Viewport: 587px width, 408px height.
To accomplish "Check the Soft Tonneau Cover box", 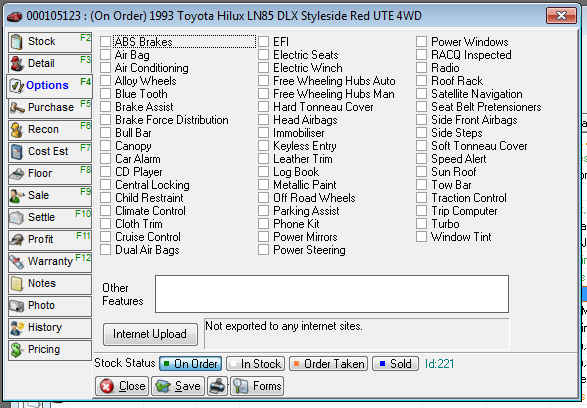I will [x=422, y=146].
